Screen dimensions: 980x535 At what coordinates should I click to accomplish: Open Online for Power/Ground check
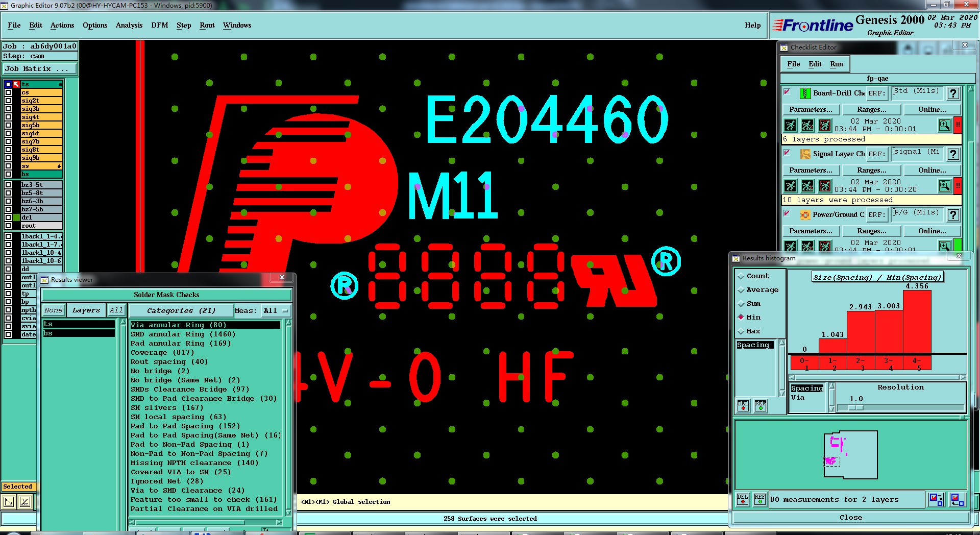click(x=932, y=231)
